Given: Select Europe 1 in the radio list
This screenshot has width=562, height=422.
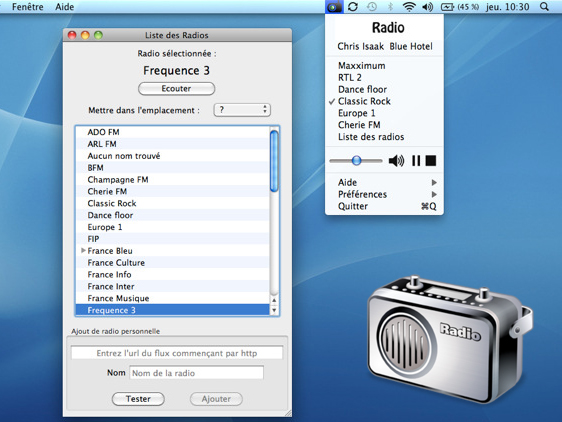Looking at the screenshot, I should 173,227.
